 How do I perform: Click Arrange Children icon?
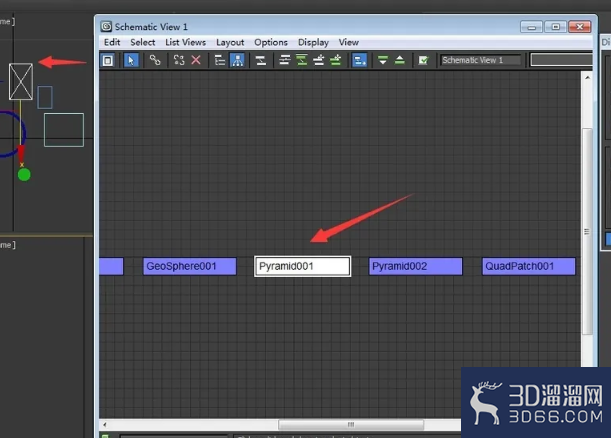click(x=284, y=60)
